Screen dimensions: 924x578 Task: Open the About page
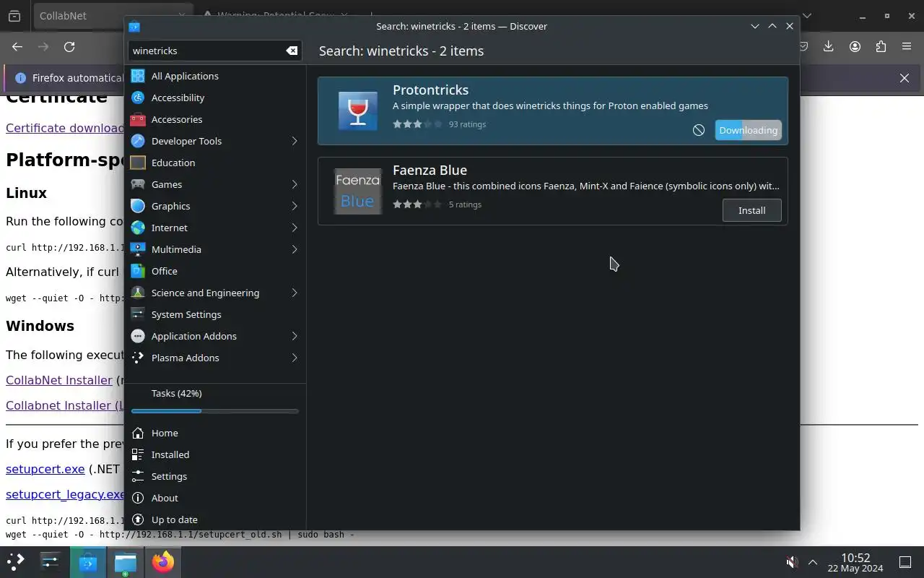(215, 498)
